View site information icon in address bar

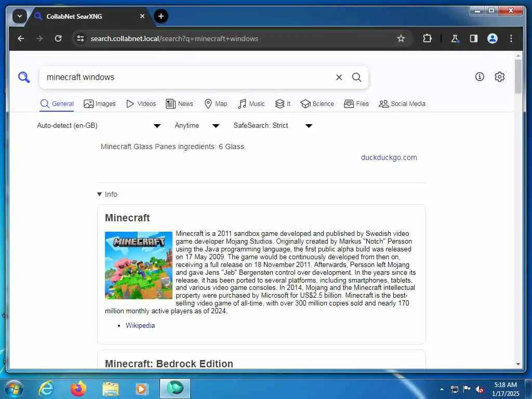point(81,38)
